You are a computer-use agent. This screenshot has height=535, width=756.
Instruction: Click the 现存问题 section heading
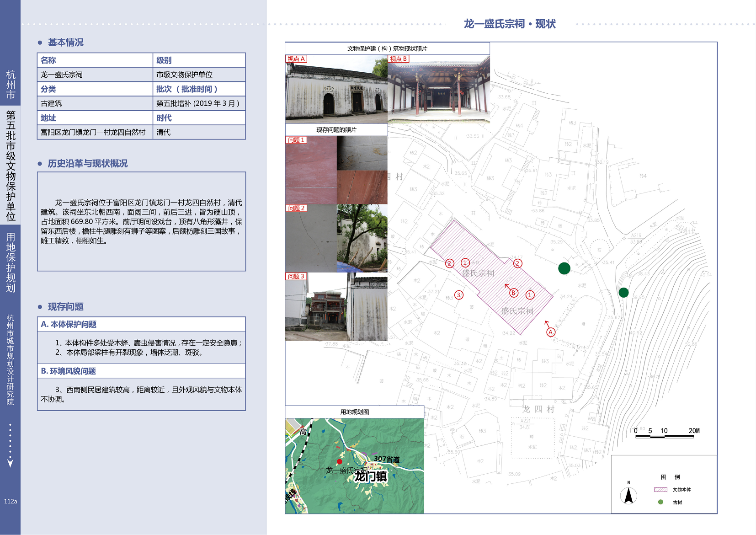[66, 307]
